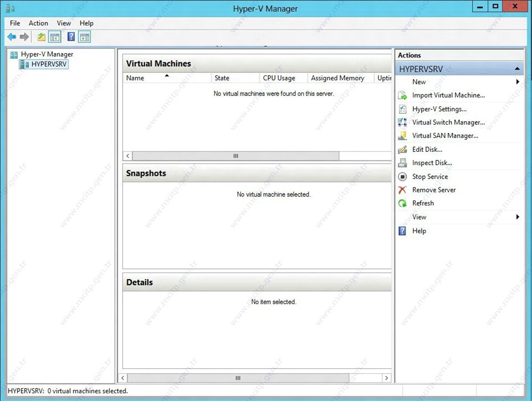Click the Edit Disk... action

[x=427, y=150]
